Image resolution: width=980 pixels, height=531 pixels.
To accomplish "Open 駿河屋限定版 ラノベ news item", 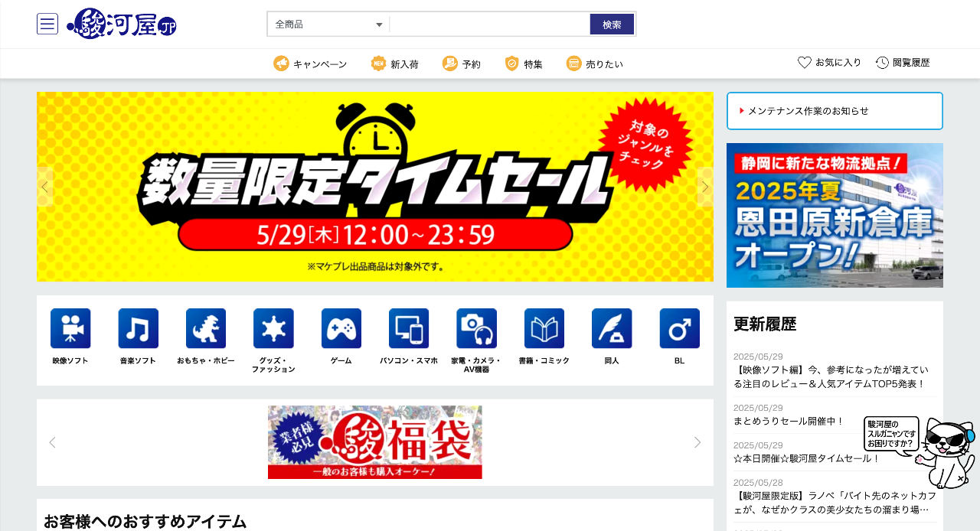I will [x=835, y=502].
